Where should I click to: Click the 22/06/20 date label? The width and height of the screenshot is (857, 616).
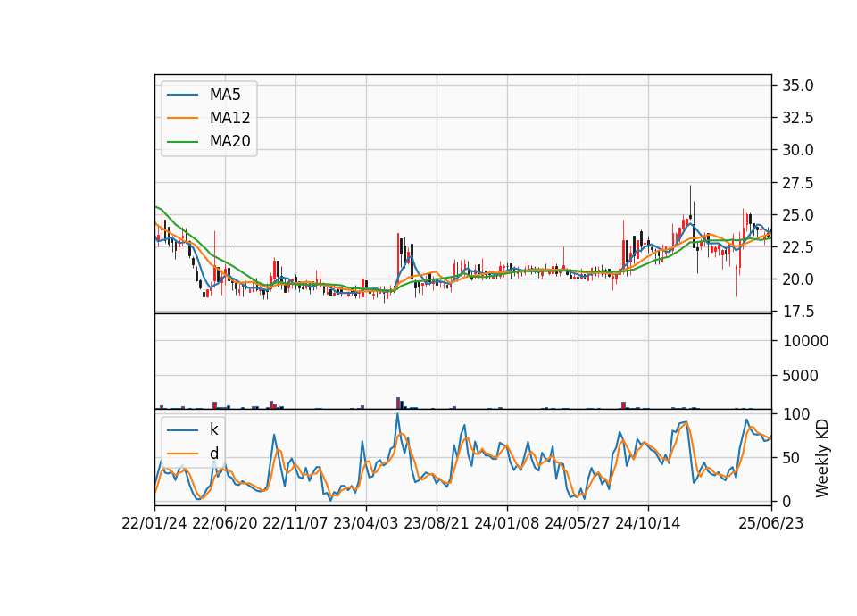pyautogui.click(x=225, y=524)
